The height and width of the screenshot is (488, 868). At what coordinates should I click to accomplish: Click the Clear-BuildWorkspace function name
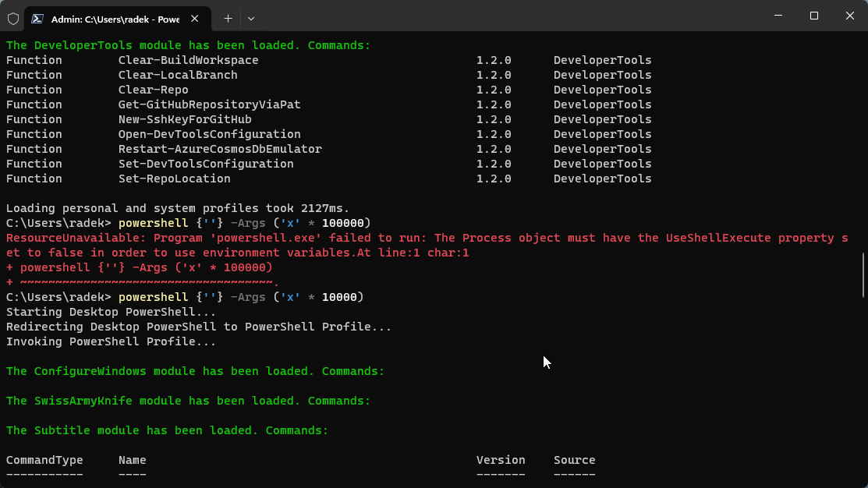pos(188,60)
